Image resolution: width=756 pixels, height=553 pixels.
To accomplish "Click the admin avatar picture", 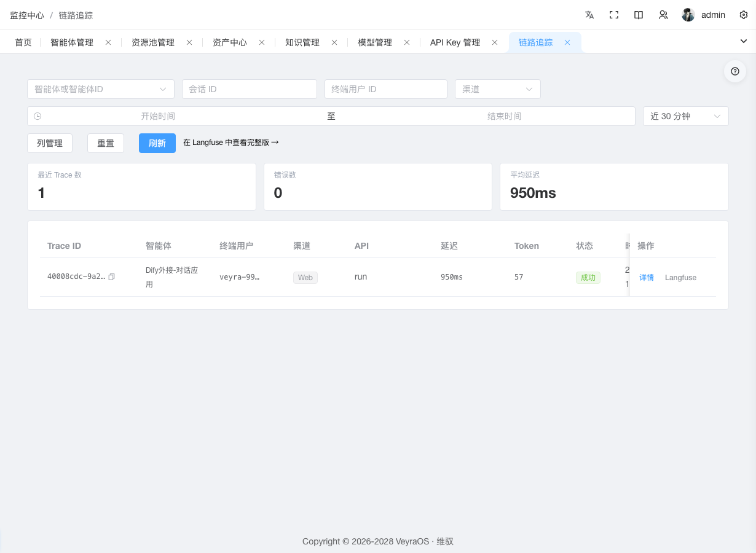I will pyautogui.click(x=688, y=15).
